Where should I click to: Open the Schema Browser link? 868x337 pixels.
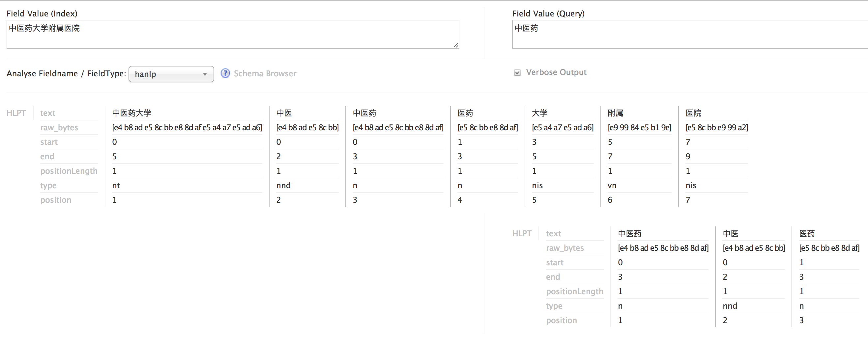265,73
